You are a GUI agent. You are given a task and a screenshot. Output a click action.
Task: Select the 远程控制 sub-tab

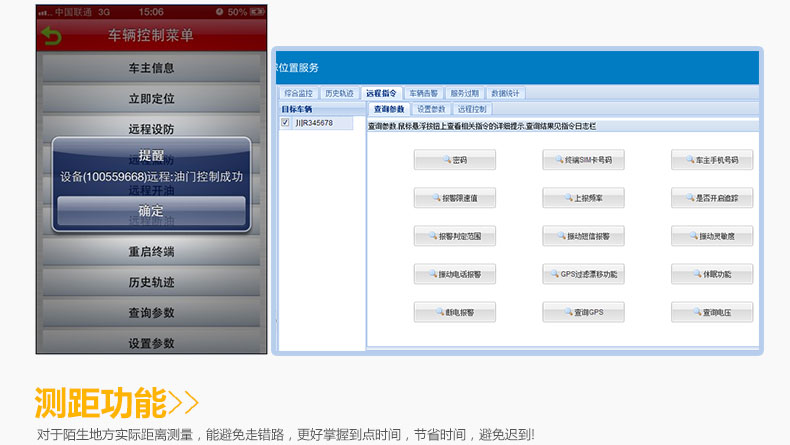click(x=470, y=109)
